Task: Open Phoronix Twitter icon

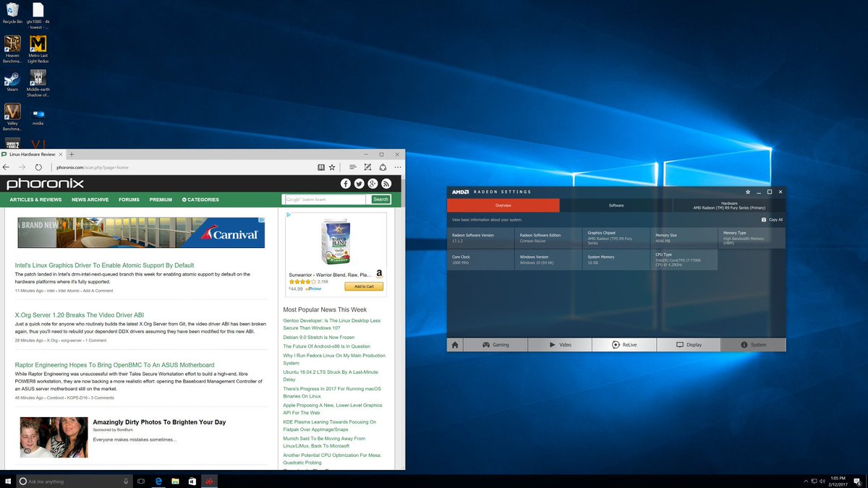Action: [359, 184]
